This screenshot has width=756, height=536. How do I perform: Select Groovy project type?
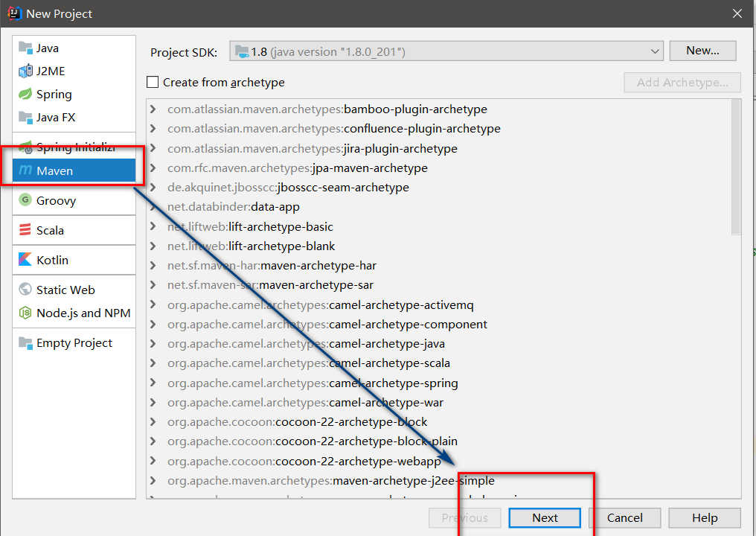(x=74, y=200)
